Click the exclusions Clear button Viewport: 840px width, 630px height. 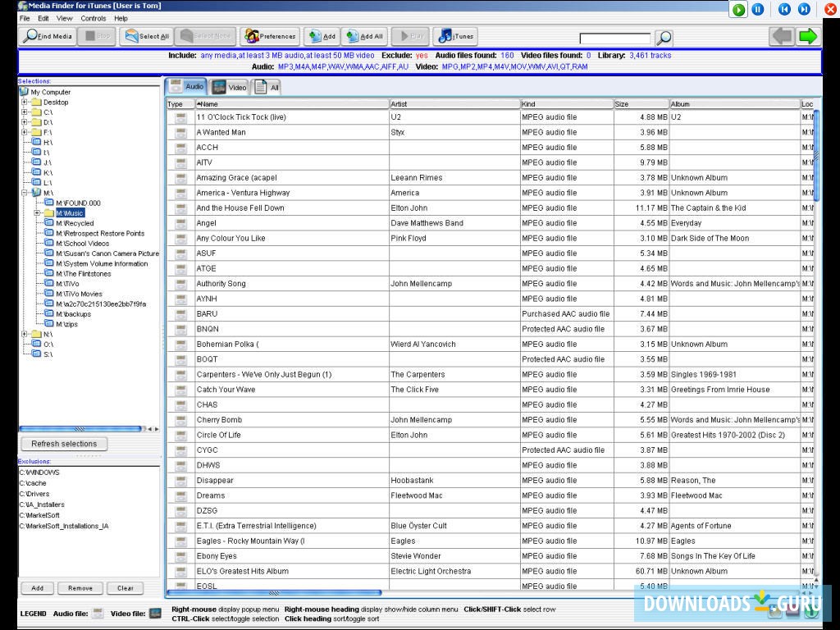pos(125,588)
